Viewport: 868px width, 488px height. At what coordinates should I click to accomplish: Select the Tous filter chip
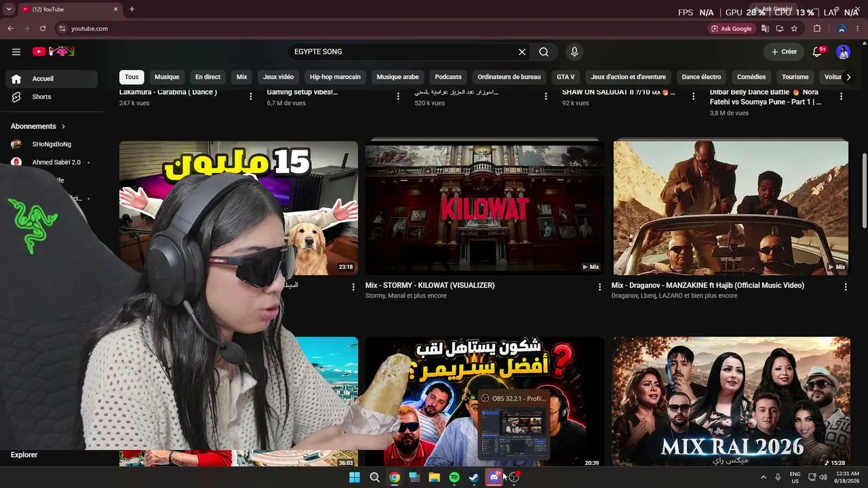pos(132,77)
